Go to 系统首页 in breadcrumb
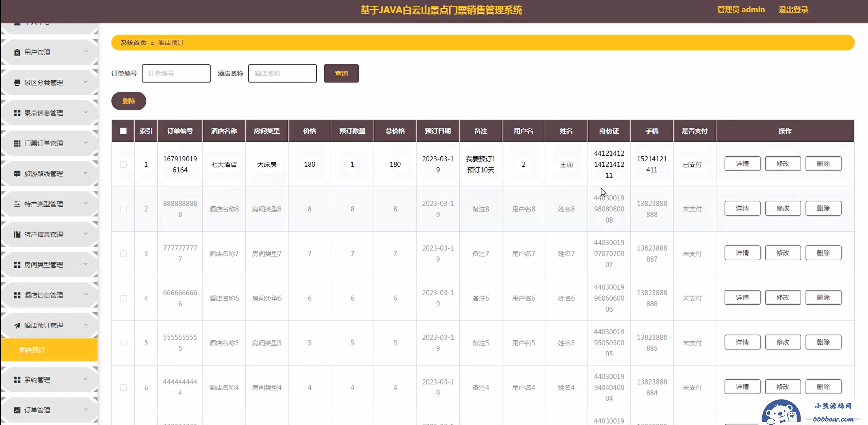 (x=133, y=42)
